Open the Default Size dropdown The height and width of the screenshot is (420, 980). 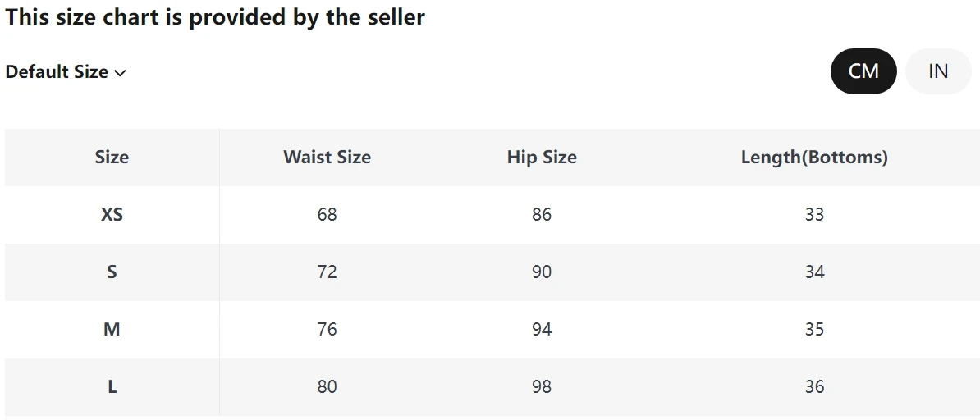click(65, 72)
